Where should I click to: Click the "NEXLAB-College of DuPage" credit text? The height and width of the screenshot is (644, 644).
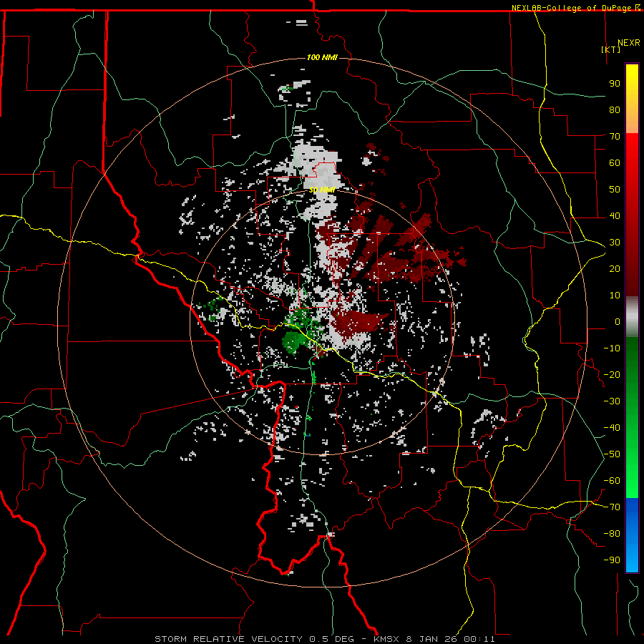pos(572,8)
